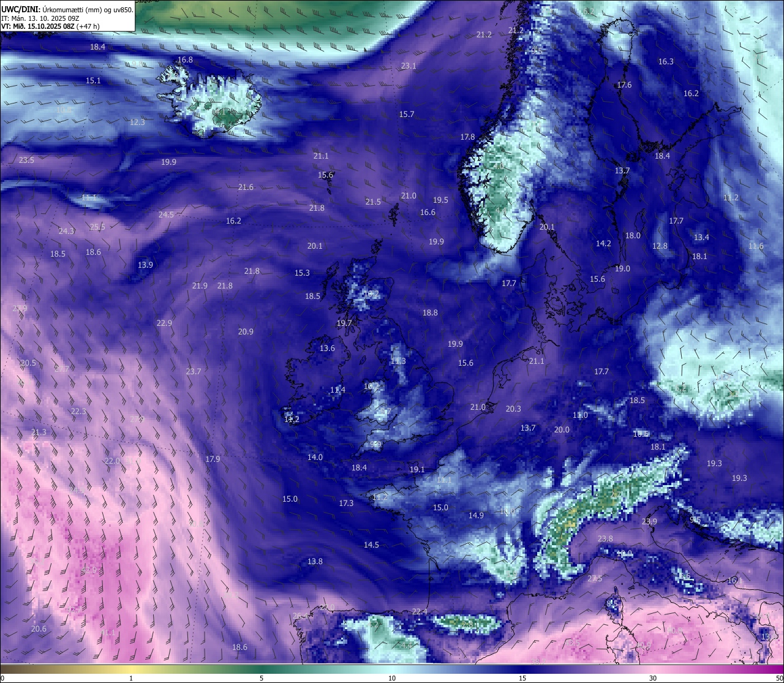Click the 19.0 value label
This screenshot has height=683, width=784.
pyautogui.click(x=622, y=269)
